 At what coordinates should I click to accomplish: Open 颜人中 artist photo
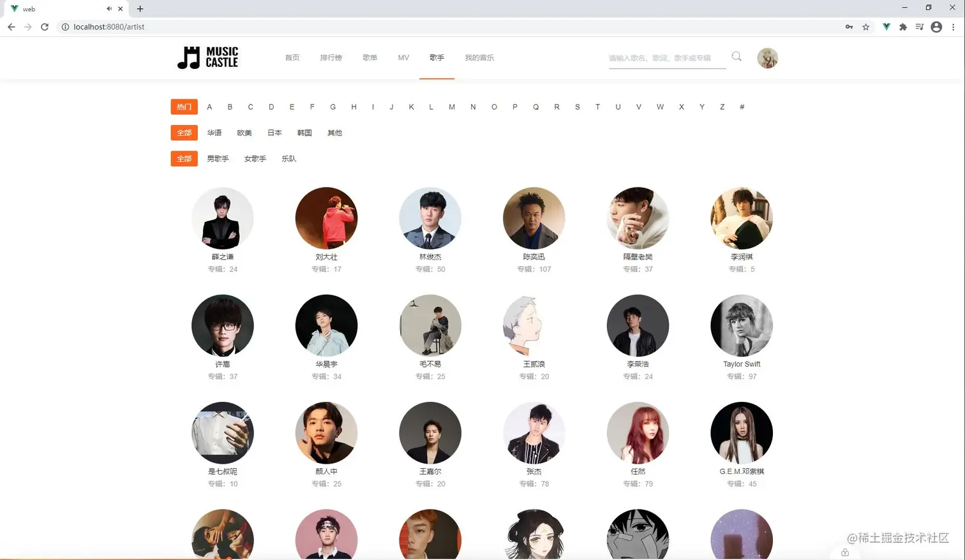click(326, 433)
